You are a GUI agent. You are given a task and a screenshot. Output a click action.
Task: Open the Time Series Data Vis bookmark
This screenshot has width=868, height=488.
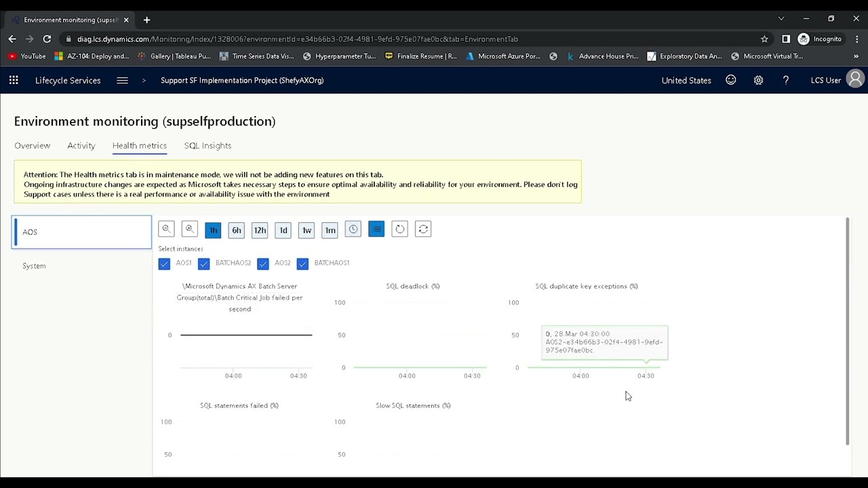tap(256, 56)
